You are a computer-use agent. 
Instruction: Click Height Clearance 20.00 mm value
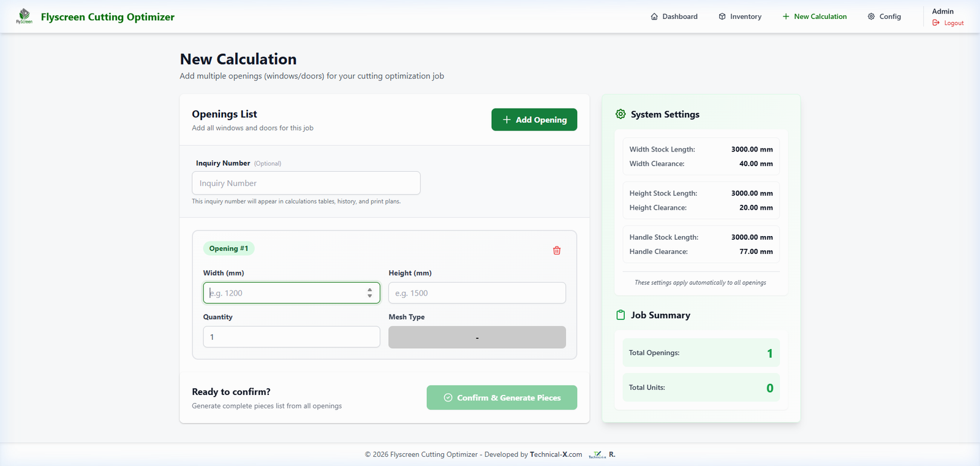click(x=756, y=208)
